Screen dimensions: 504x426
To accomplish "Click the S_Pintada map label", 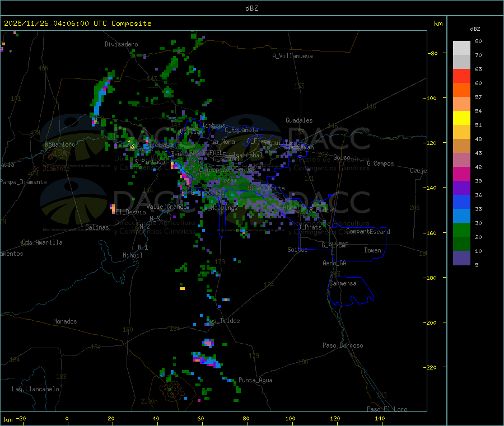I will (150, 162).
